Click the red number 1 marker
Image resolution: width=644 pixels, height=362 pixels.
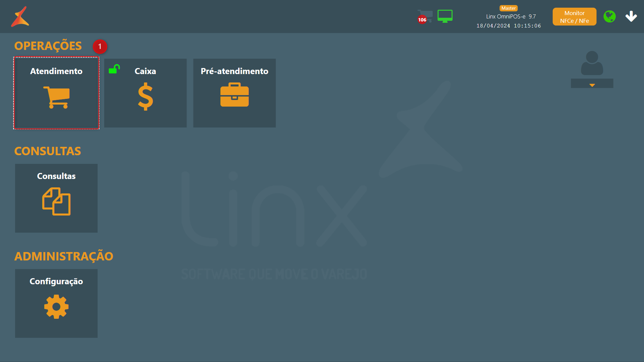point(100,47)
